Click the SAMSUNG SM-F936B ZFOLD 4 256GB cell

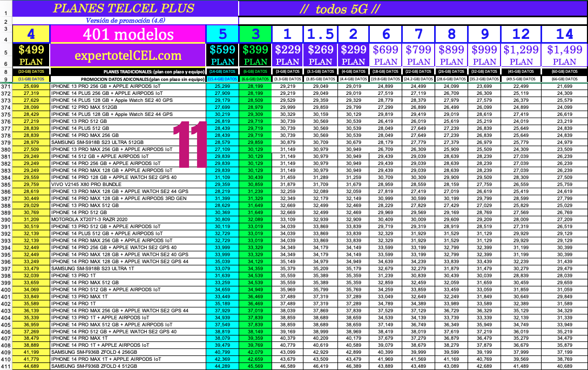point(128,352)
